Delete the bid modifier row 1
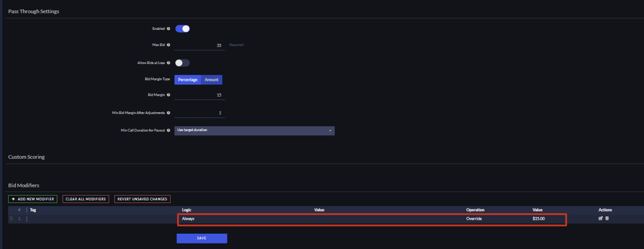The width and height of the screenshot is (644, 249). [x=607, y=218]
